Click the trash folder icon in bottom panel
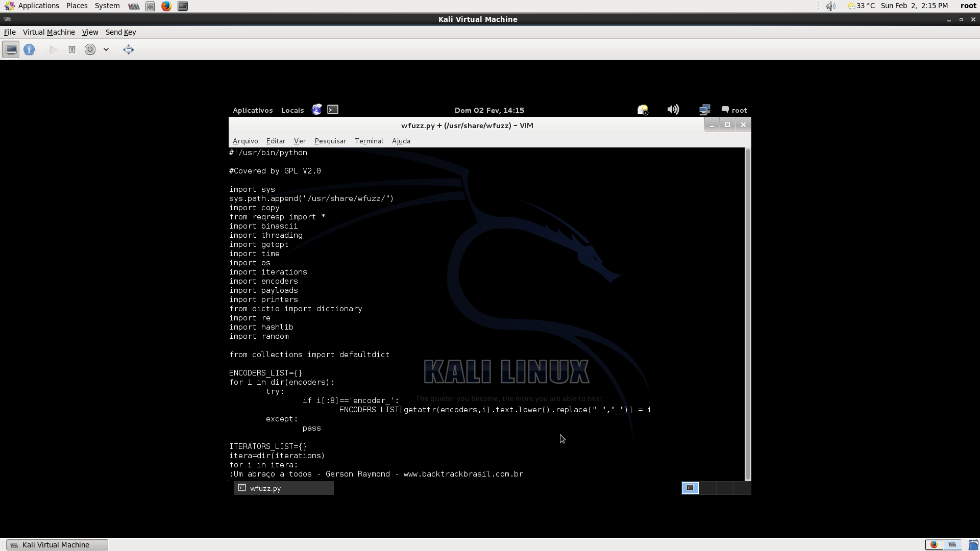 (x=973, y=545)
